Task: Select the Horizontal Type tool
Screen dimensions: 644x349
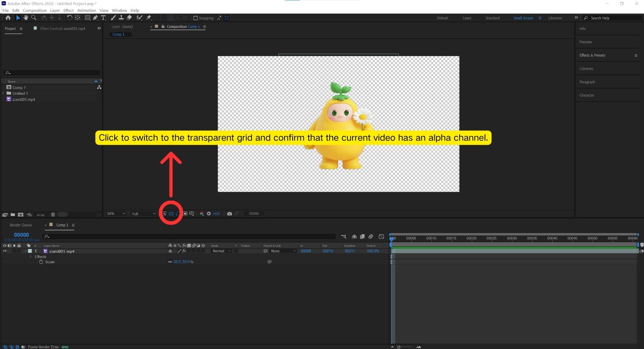Action: coord(103,18)
